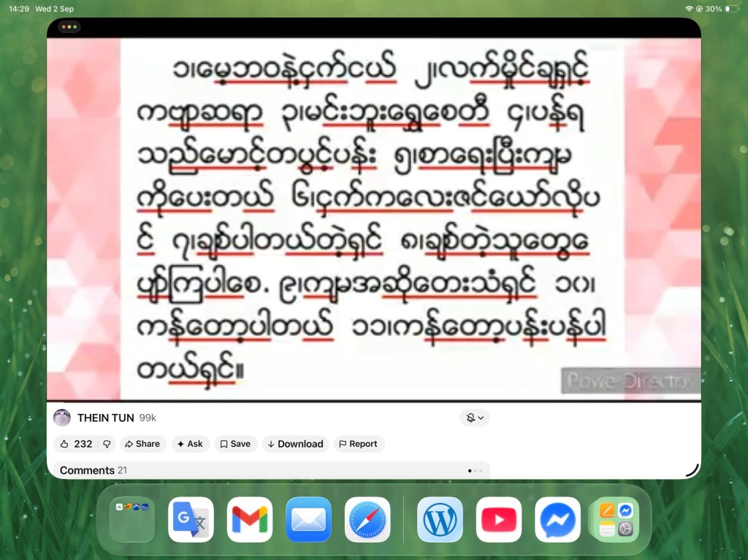Open Google Translate from the dock

point(191,519)
